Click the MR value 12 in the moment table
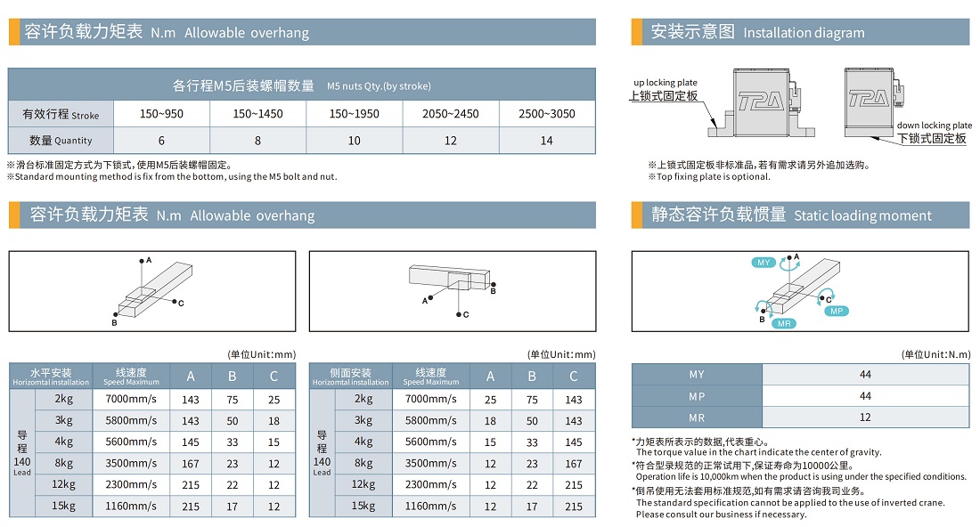The width and height of the screenshot is (980, 527). coord(865,418)
